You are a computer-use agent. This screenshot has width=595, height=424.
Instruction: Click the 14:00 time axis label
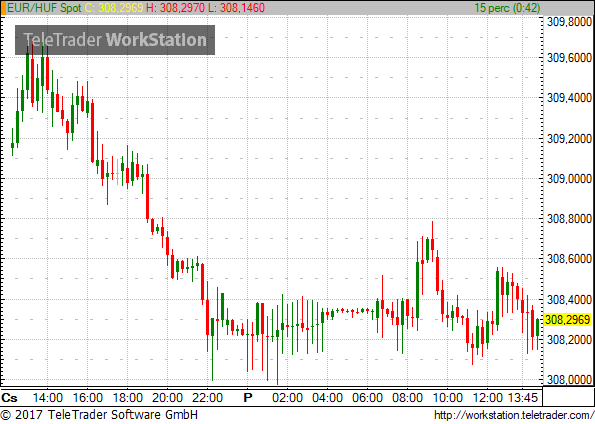tap(47, 398)
